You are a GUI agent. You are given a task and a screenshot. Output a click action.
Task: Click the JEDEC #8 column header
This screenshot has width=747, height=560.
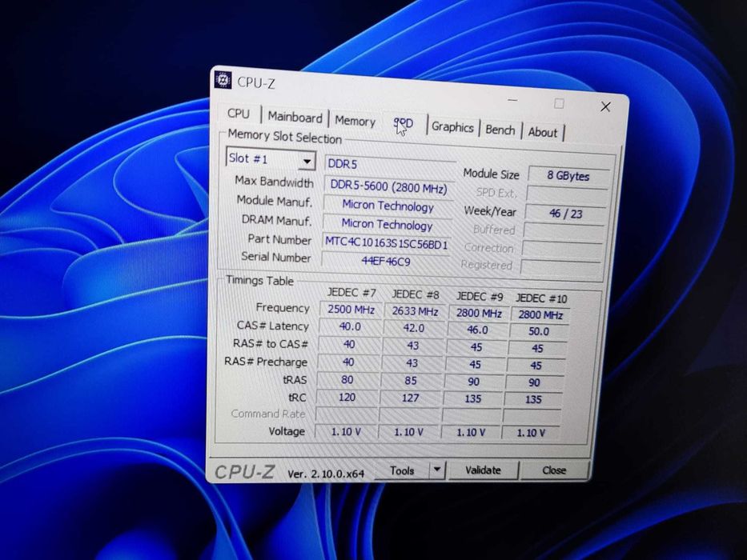point(416,294)
